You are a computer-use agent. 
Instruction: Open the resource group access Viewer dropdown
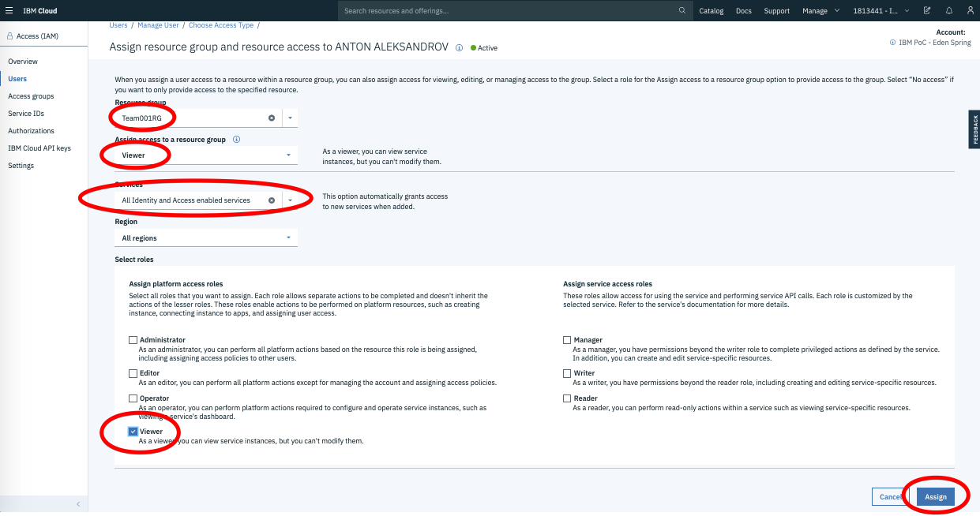point(206,155)
